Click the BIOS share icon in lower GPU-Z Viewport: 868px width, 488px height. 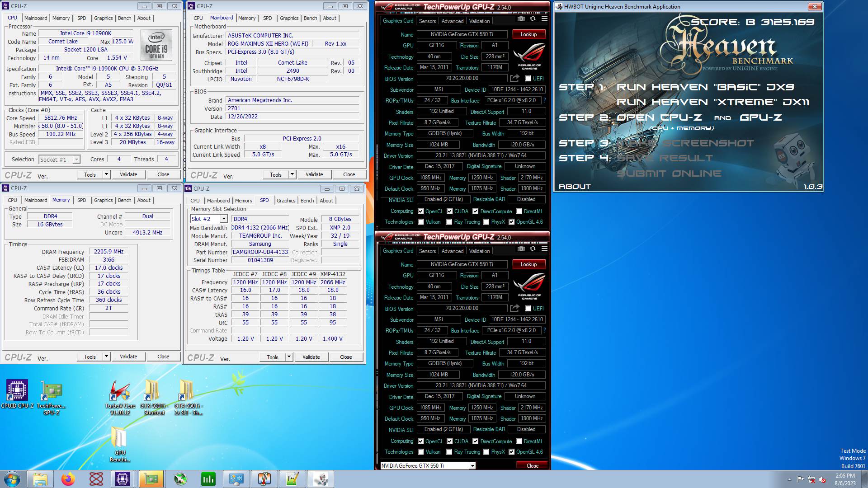514,308
